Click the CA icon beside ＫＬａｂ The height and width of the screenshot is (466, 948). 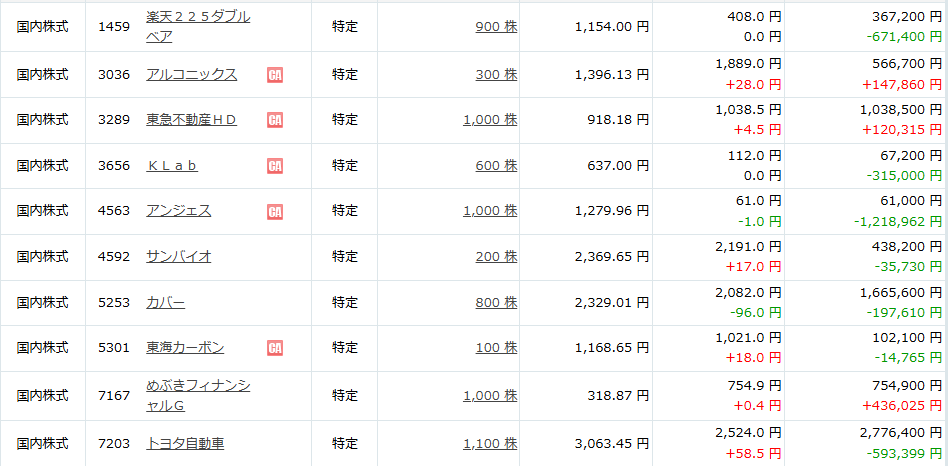[x=274, y=166]
